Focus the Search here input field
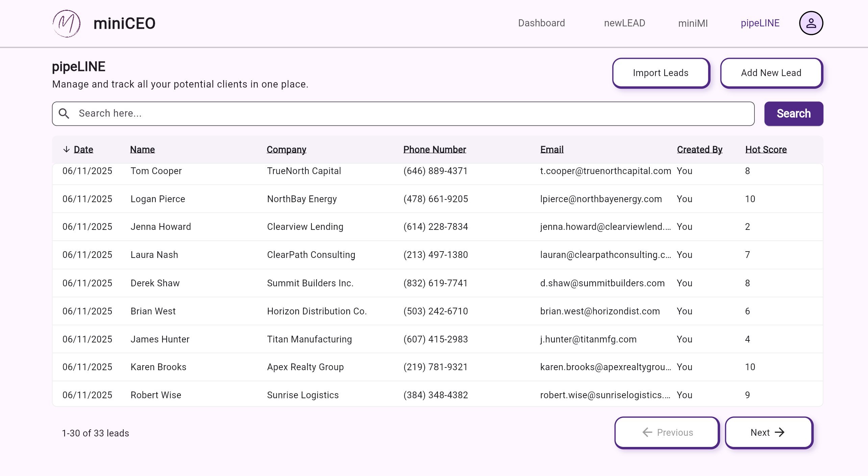The height and width of the screenshot is (476, 868). tap(405, 114)
